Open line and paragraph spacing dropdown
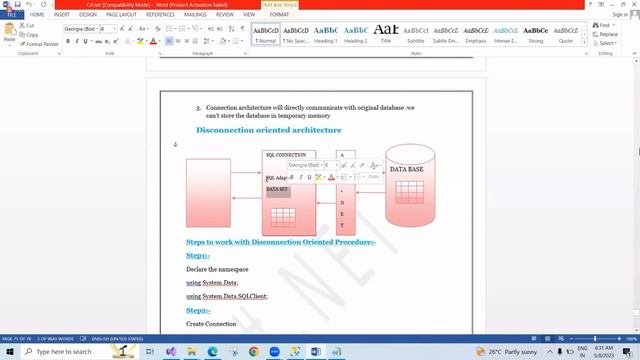Viewport: 640px width, 360px height. point(208,41)
